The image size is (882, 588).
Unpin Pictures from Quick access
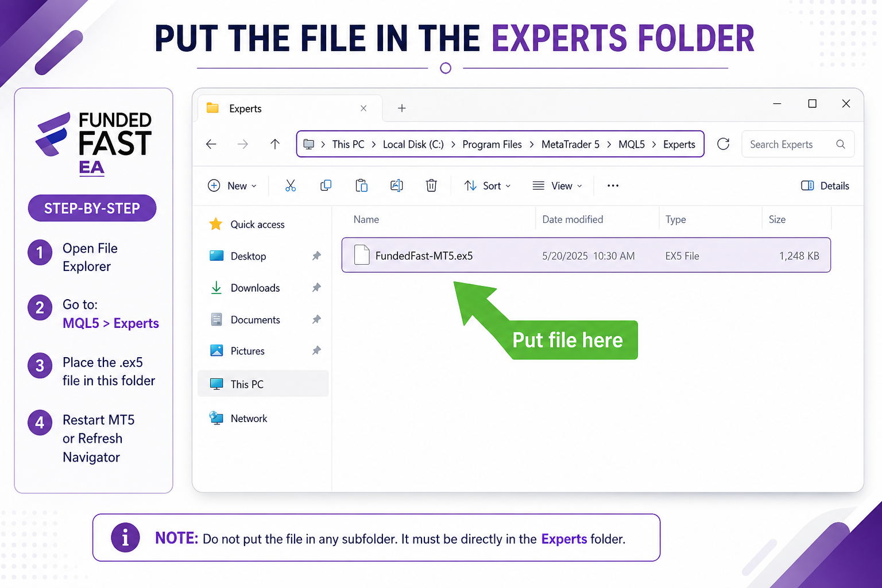pyautogui.click(x=316, y=351)
